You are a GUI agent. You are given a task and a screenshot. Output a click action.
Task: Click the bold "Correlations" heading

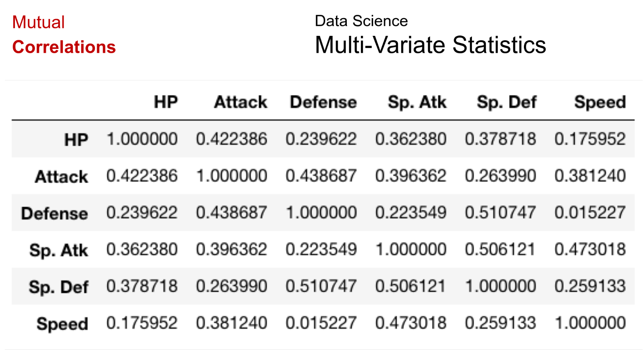64,47
